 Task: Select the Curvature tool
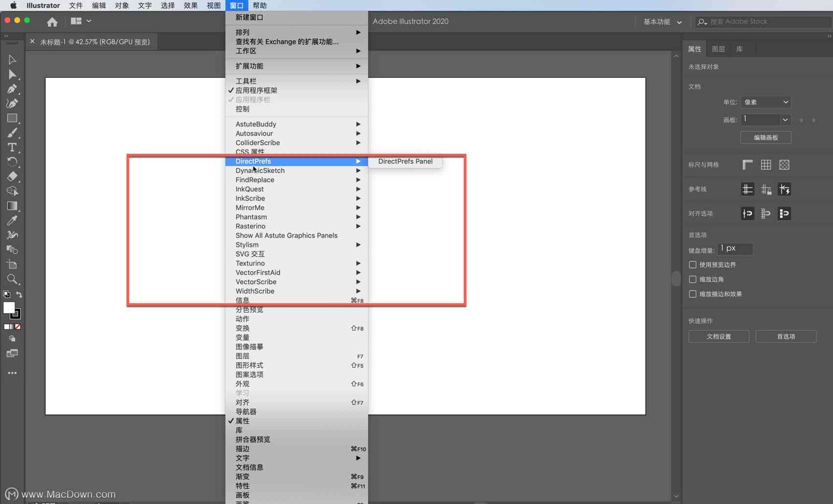click(12, 104)
